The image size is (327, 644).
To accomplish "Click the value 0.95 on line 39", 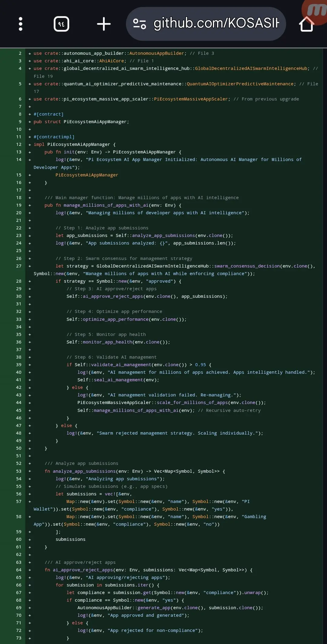I will 200,365.
